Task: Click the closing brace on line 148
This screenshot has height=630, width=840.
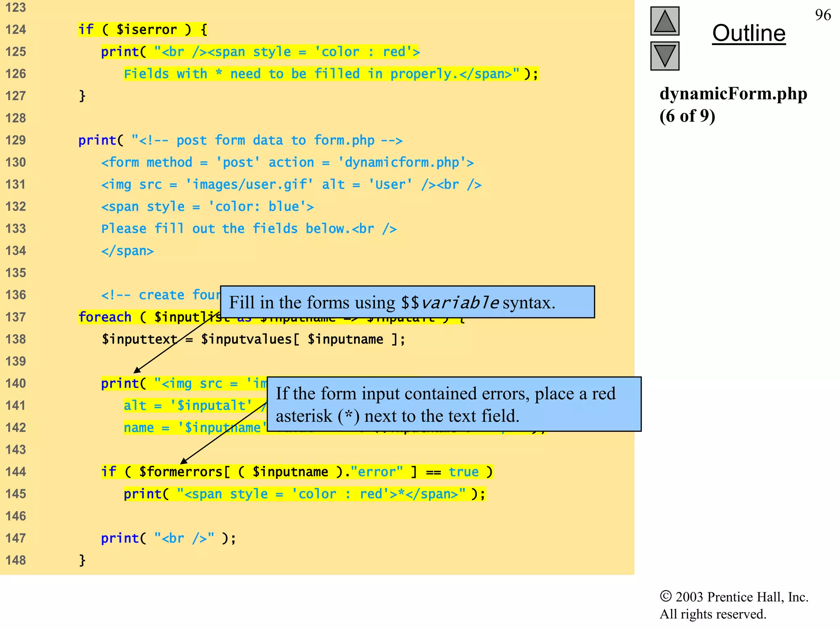Action: pos(82,560)
